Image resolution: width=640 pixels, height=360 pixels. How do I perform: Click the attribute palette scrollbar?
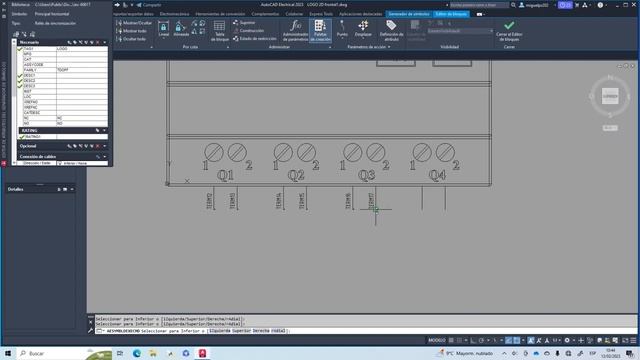[14, 102]
